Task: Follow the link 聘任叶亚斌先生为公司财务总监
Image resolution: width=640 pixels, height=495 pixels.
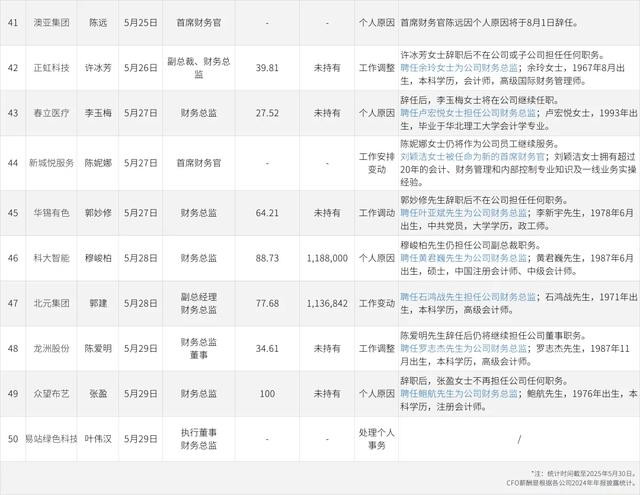Action: point(463,213)
